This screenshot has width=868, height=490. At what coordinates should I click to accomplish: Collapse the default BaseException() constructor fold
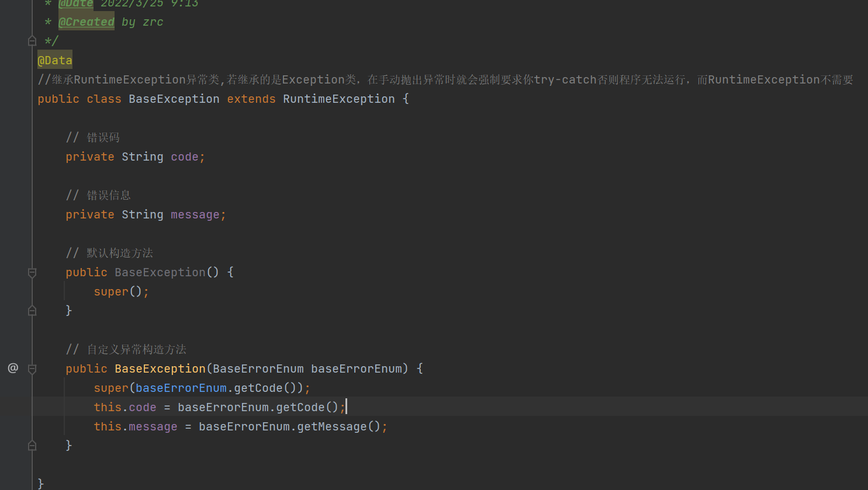32,273
